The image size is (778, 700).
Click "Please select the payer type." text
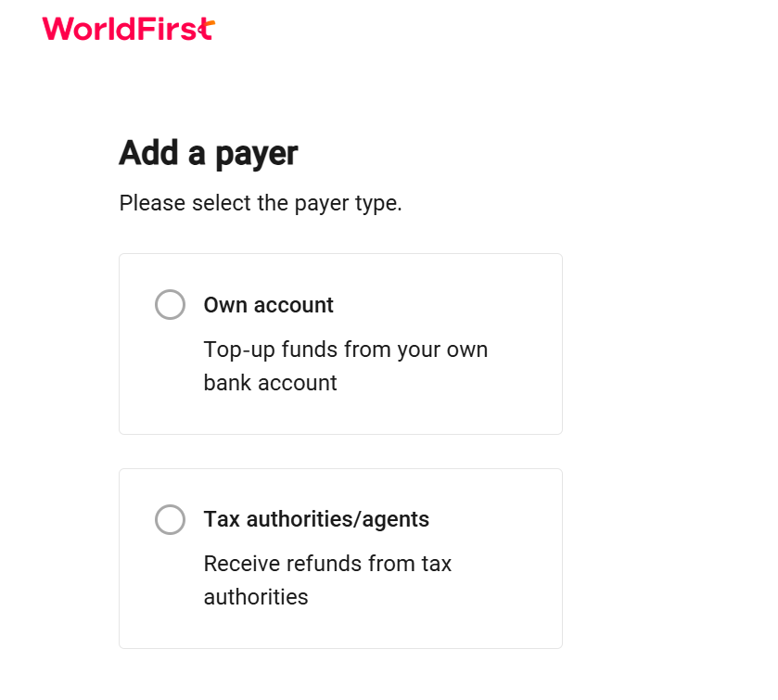pyautogui.click(x=261, y=203)
